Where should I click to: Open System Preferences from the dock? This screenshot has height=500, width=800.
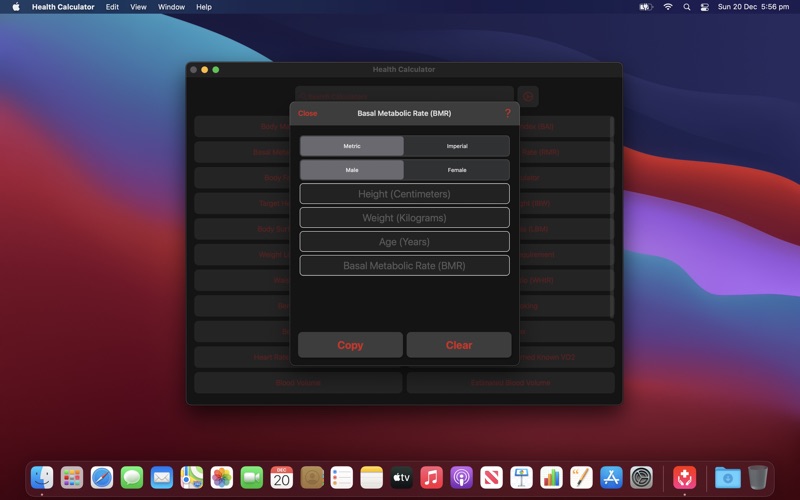(x=641, y=478)
